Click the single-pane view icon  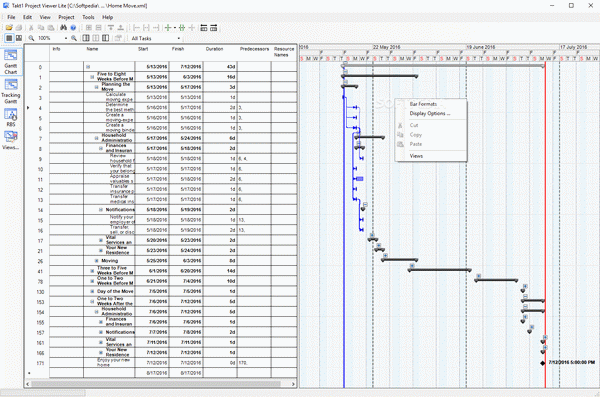point(9,38)
